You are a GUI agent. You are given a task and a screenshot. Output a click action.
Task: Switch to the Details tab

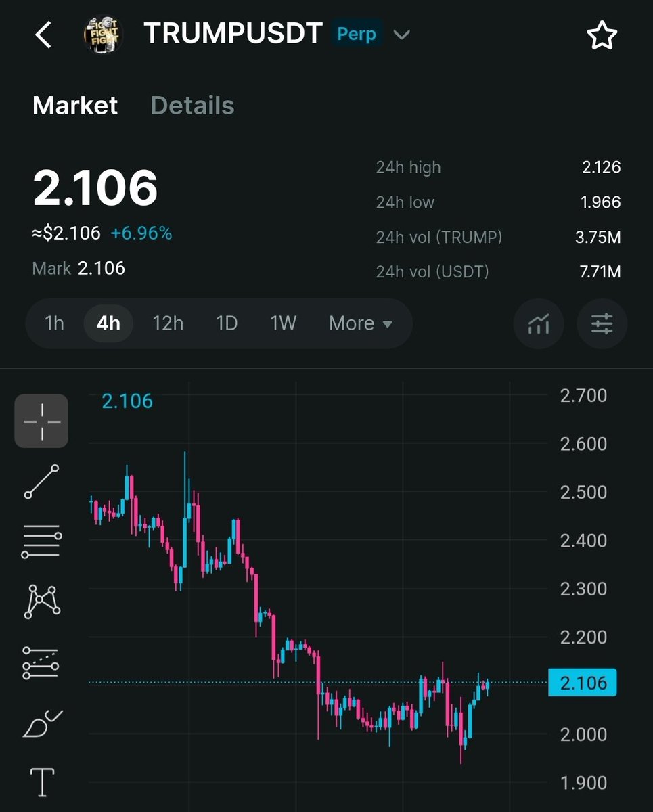tap(192, 106)
